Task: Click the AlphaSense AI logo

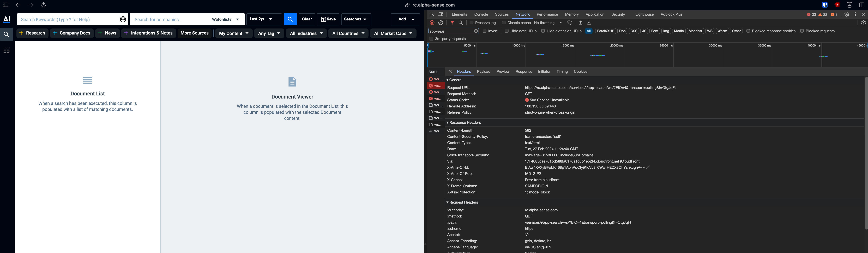Action: (7, 19)
